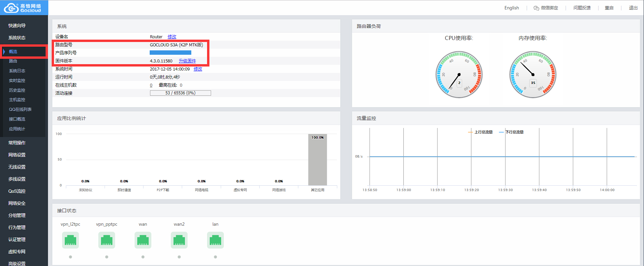This screenshot has height=266, width=644.
Task: Click the 接口状态 panel title
Action: click(67, 211)
